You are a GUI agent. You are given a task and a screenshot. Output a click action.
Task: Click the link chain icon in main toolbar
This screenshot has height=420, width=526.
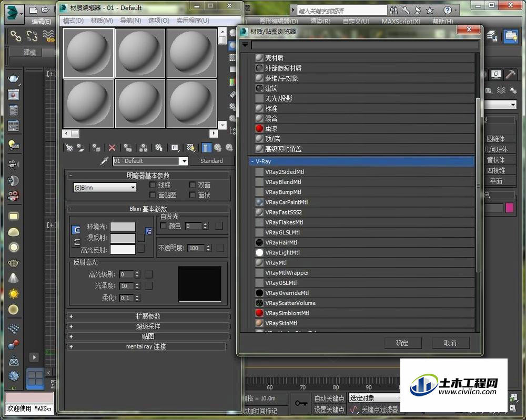(15, 36)
